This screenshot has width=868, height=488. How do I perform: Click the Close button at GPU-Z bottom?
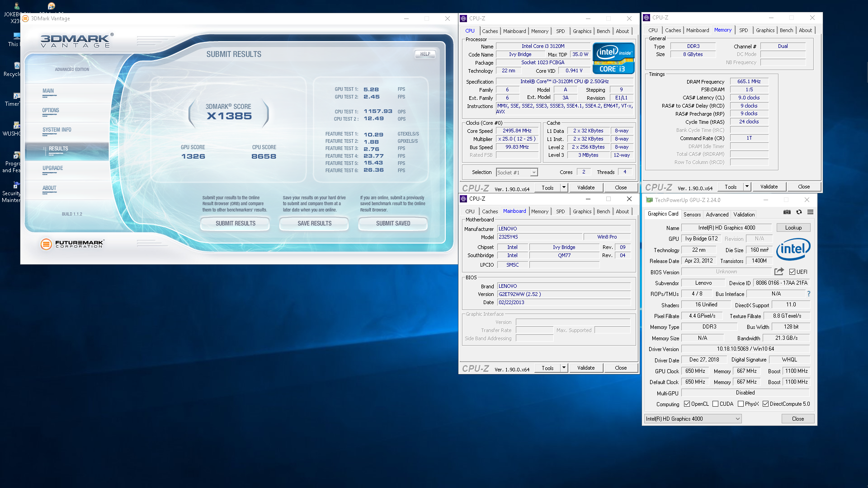(x=797, y=419)
